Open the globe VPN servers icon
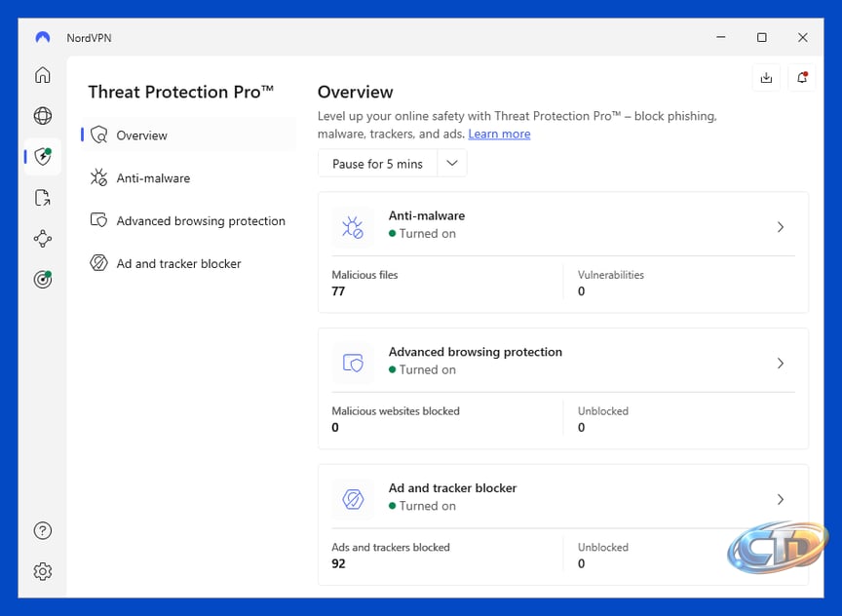Image resolution: width=842 pixels, height=616 pixels. (43, 115)
